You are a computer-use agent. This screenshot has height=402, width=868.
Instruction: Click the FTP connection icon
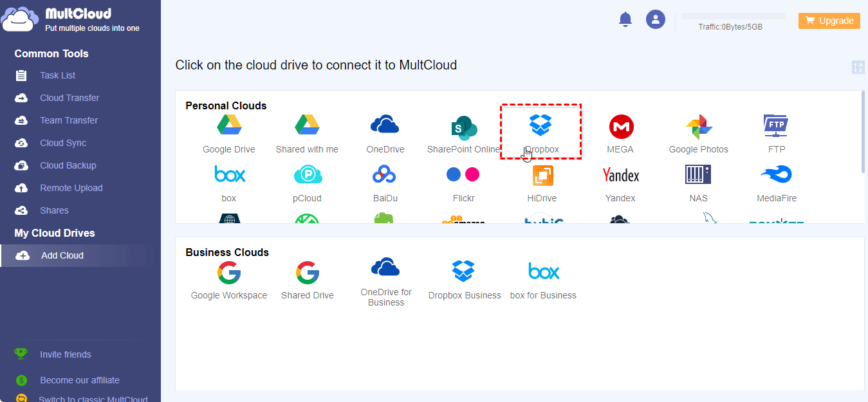pyautogui.click(x=776, y=126)
